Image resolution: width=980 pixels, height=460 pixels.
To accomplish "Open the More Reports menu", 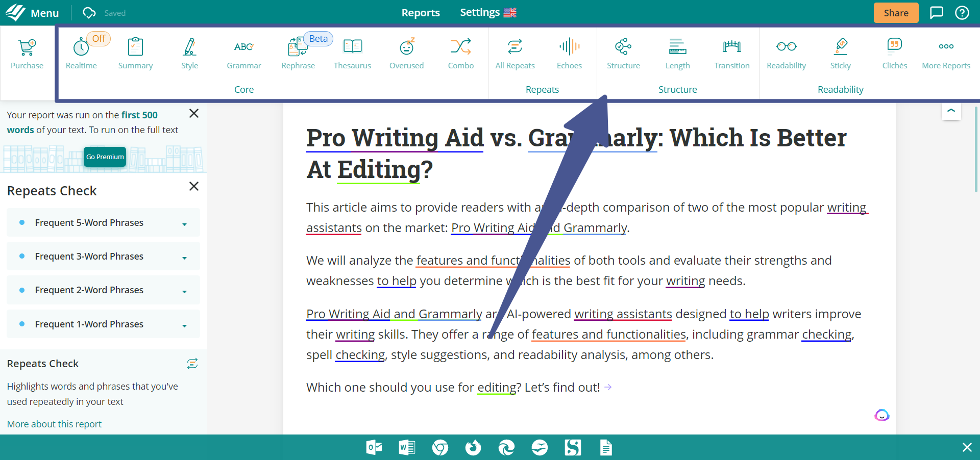I will pyautogui.click(x=946, y=53).
